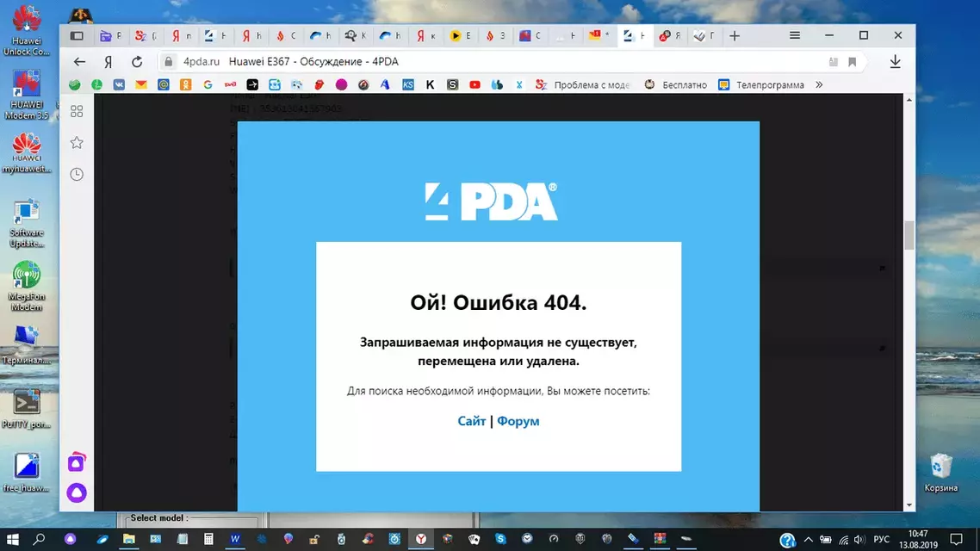Click the Форум link
Viewport: 980px width, 551px height.
[x=518, y=421]
